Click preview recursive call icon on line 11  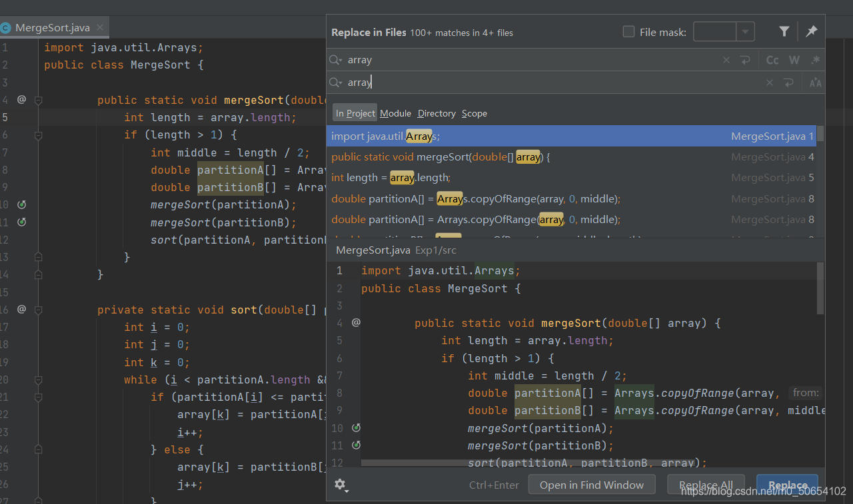point(356,445)
